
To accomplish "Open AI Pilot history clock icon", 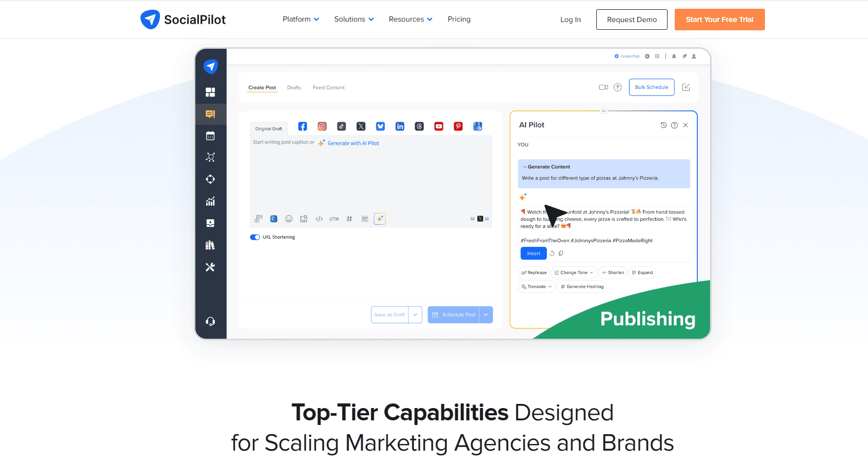I will tap(663, 125).
